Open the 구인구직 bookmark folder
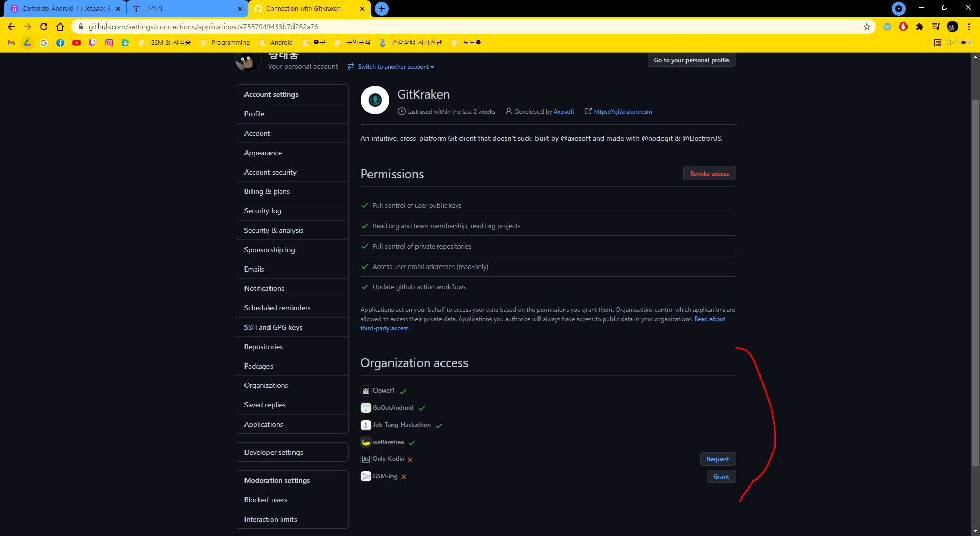The height and width of the screenshot is (536, 980). 353,43
